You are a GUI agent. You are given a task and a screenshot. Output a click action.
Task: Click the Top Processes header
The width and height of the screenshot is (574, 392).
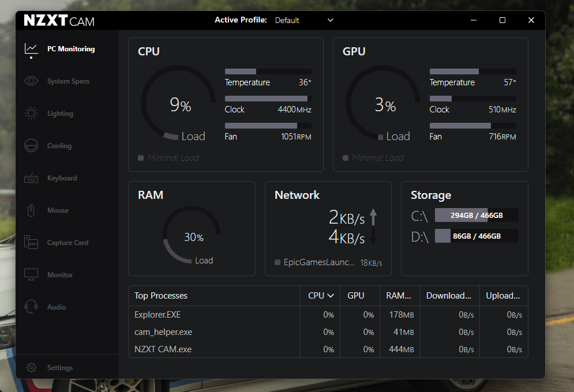(x=161, y=296)
